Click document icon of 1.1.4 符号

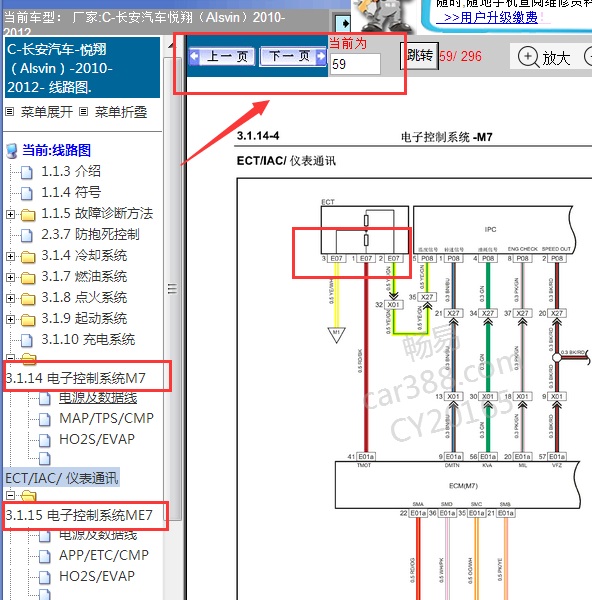point(26,193)
